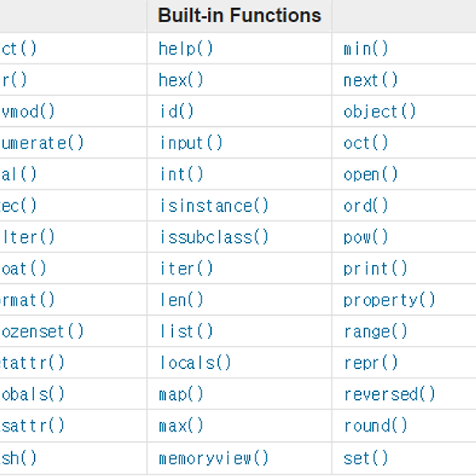Click the link ending in "r()" below ct()
Viewport: 476px width, 476px height.
(13, 80)
